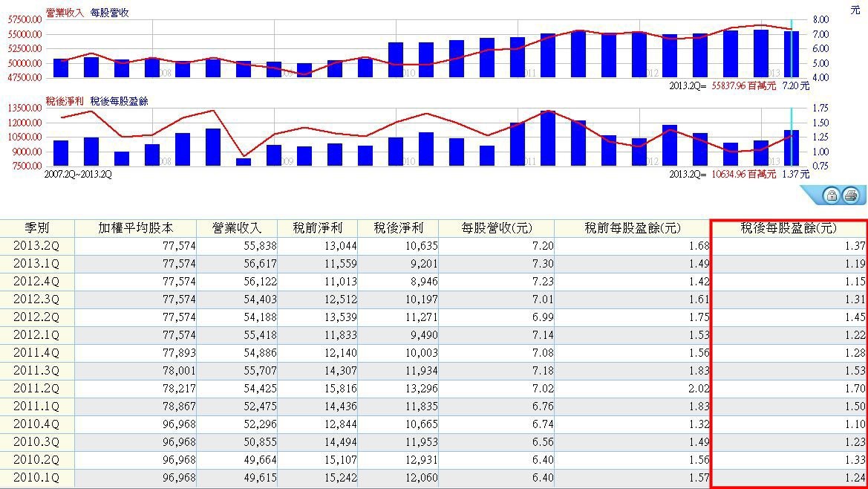This screenshot has height=489, width=868.
Task: Click the share capital cell 78,217
Action: [136, 388]
